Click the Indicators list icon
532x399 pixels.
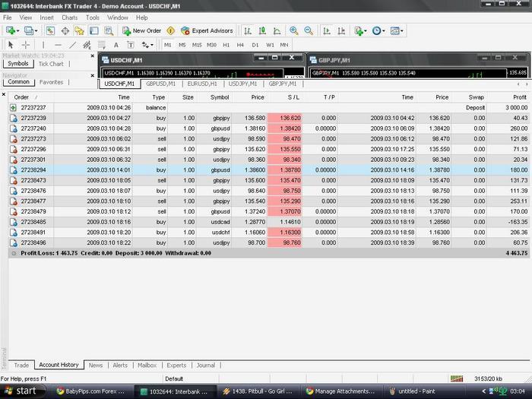pos(359,31)
